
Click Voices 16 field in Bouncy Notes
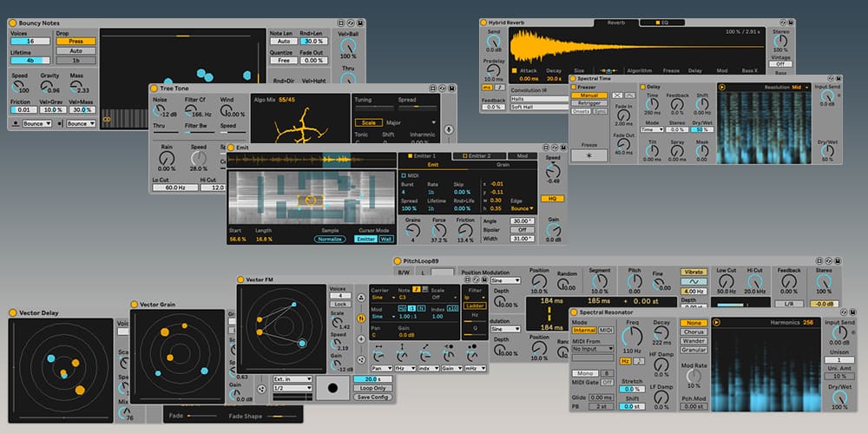(30, 42)
